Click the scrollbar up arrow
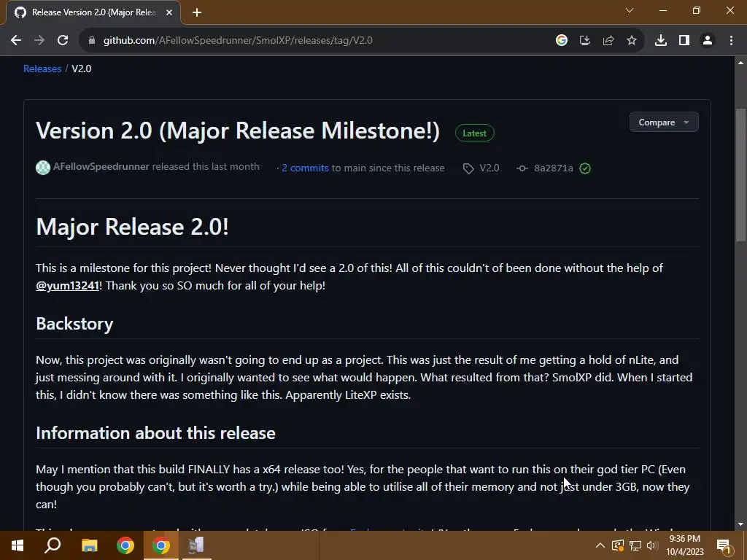The width and height of the screenshot is (747, 560). [x=740, y=63]
